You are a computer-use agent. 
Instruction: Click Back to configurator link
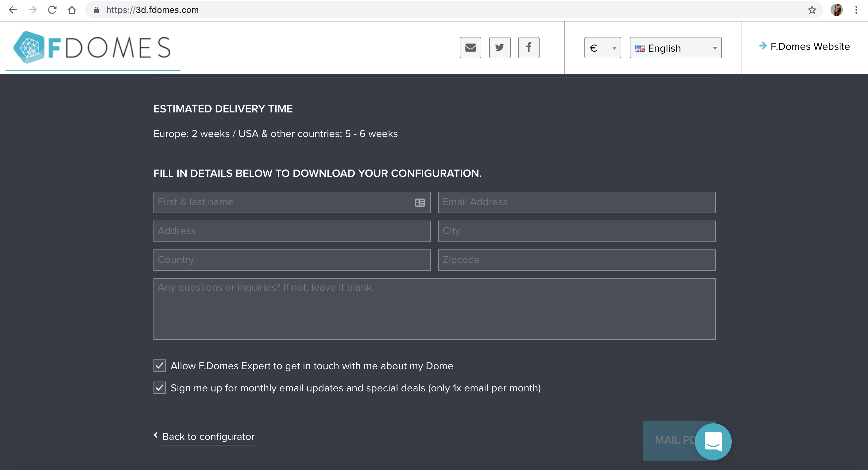coord(208,437)
